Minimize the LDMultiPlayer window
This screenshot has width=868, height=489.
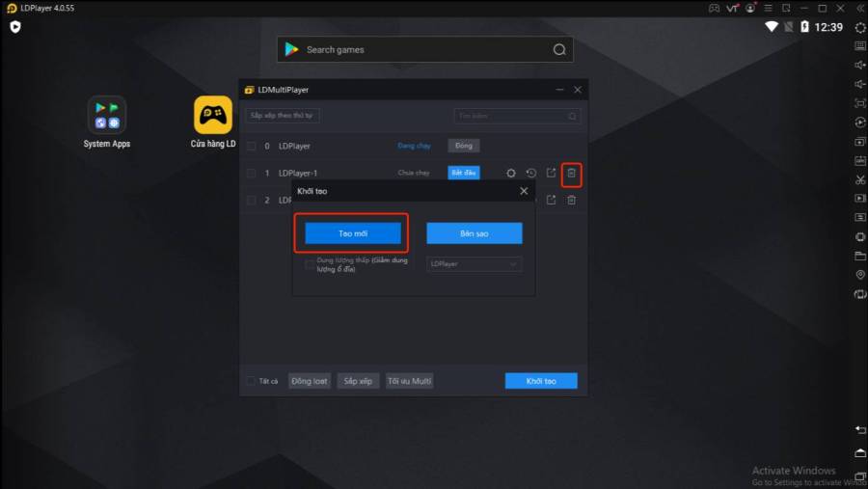(559, 90)
